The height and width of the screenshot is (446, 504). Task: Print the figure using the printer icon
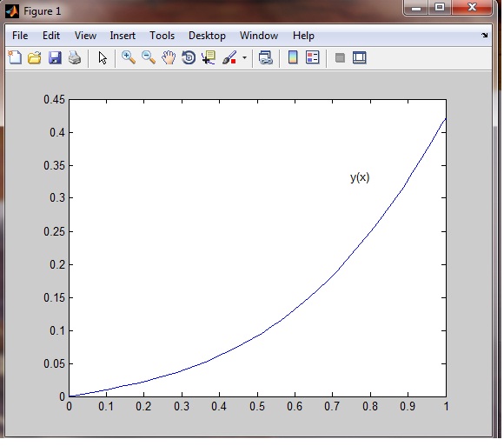coord(75,58)
